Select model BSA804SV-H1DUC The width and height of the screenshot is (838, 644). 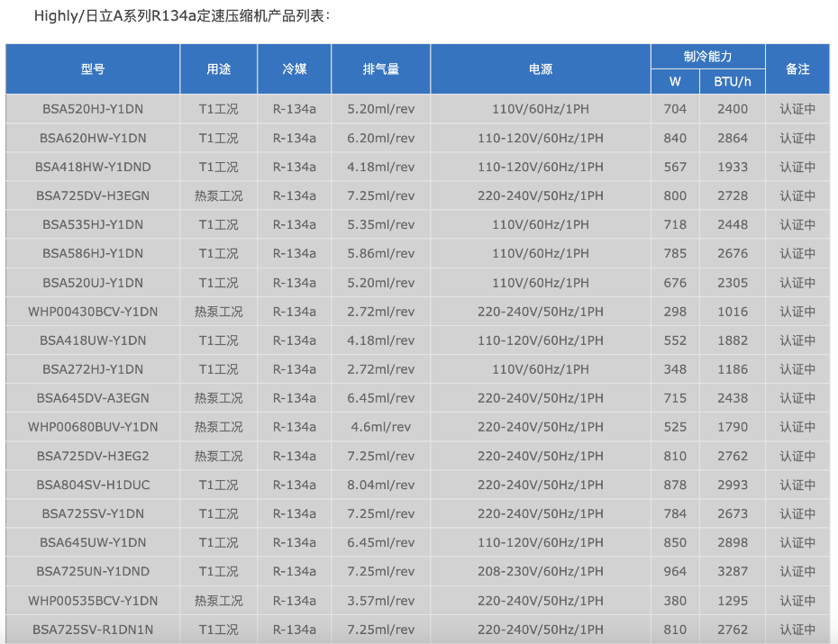[x=93, y=485]
